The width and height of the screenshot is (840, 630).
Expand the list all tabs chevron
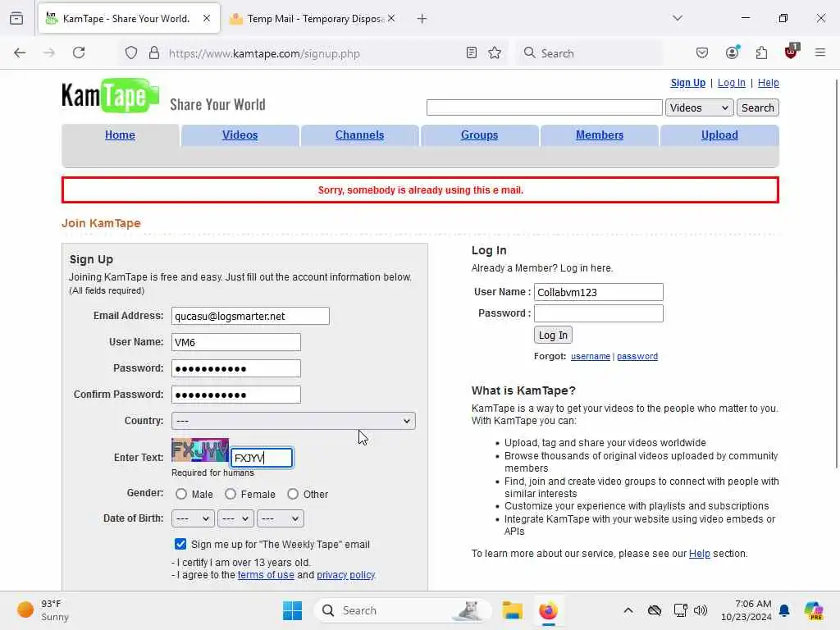tap(678, 18)
